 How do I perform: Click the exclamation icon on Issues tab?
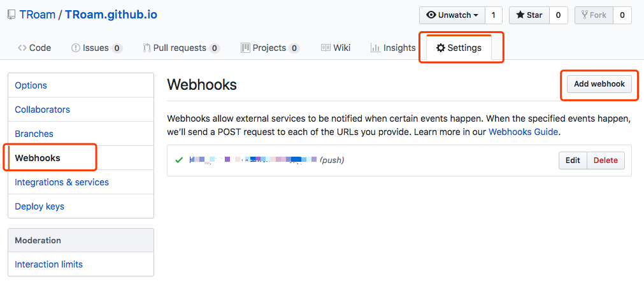tap(76, 48)
